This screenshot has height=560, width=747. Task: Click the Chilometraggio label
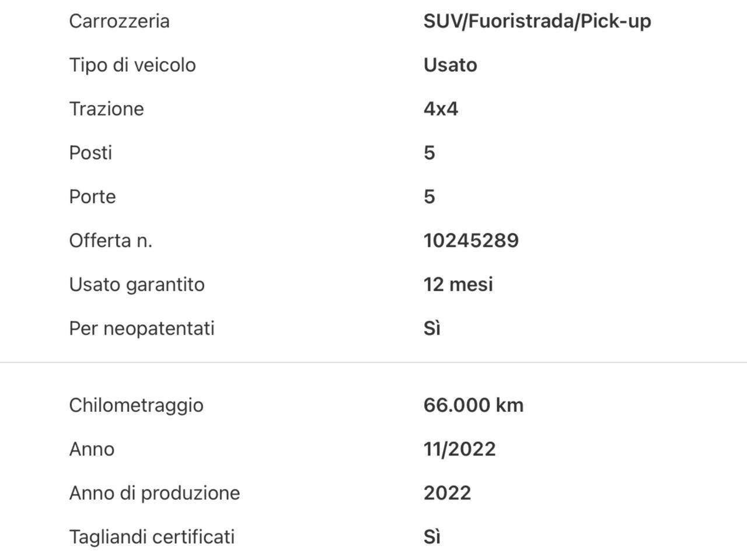136,405
